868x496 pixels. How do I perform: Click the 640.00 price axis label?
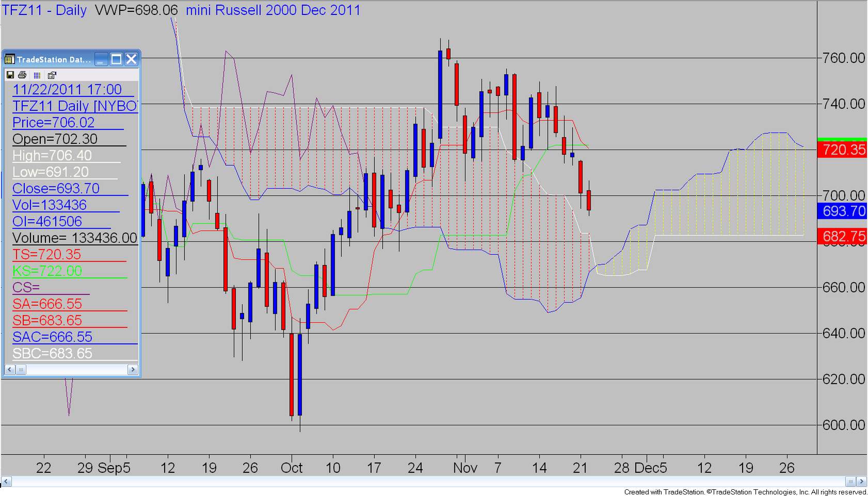(844, 333)
